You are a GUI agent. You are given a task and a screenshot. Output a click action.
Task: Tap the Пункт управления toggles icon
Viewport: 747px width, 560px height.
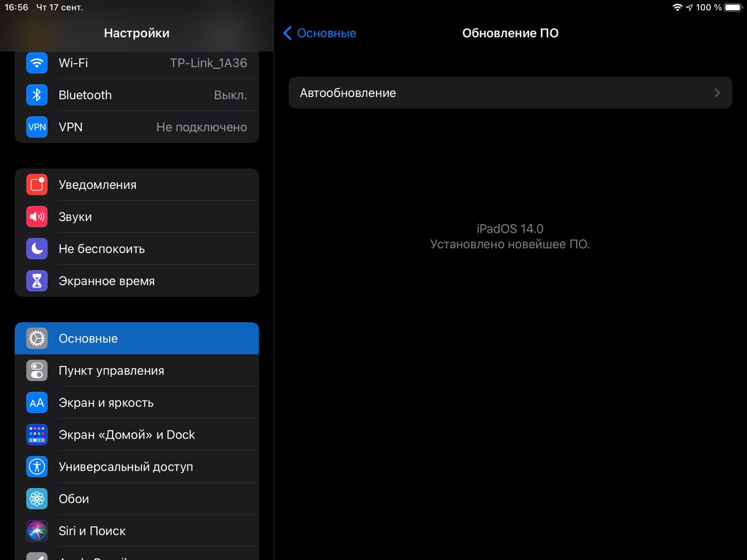click(x=37, y=370)
